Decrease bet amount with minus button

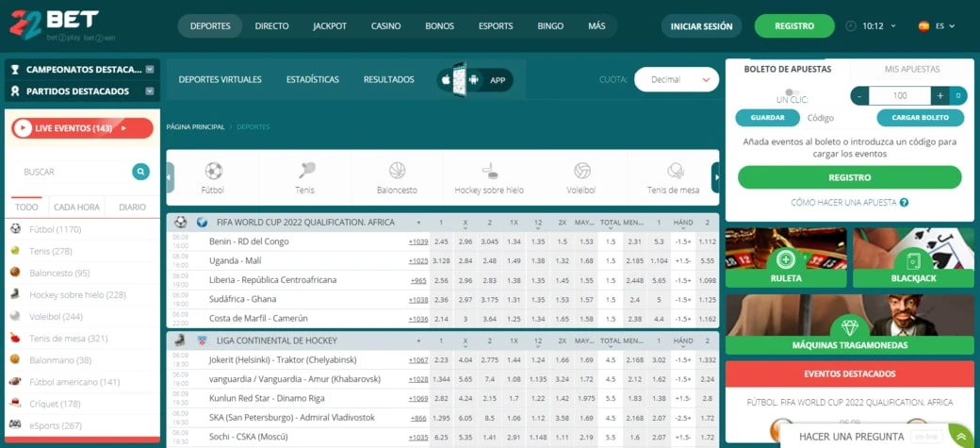point(860,96)
